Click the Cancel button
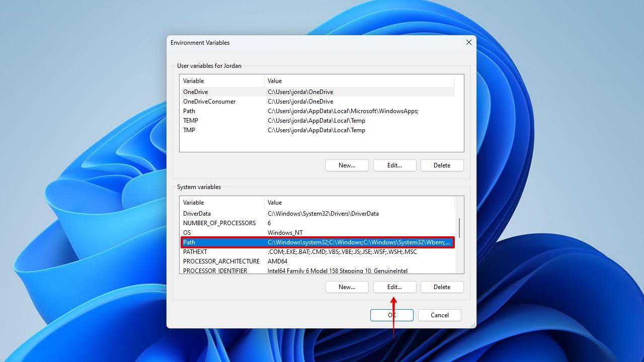The height and width of the screenshot is (362, 644). pyautogui.click(x=439, y=315)
